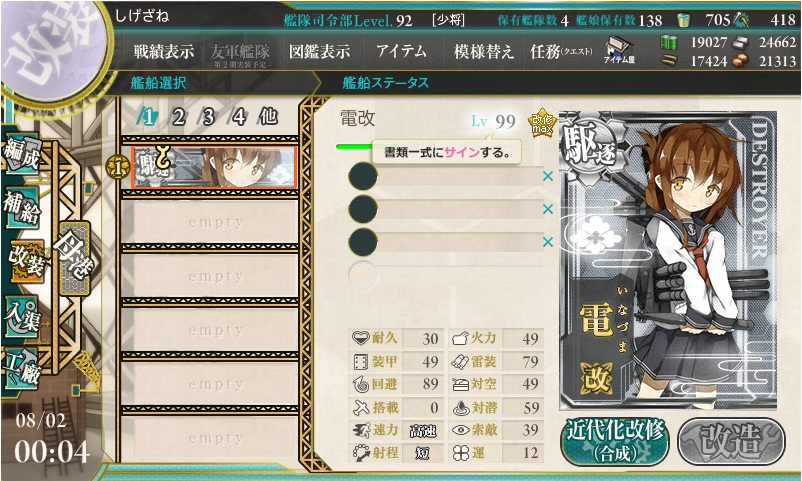This screenshot has height=481, width=802.
Task: Clear second equipment slot using X
Action: pos(548,209)
